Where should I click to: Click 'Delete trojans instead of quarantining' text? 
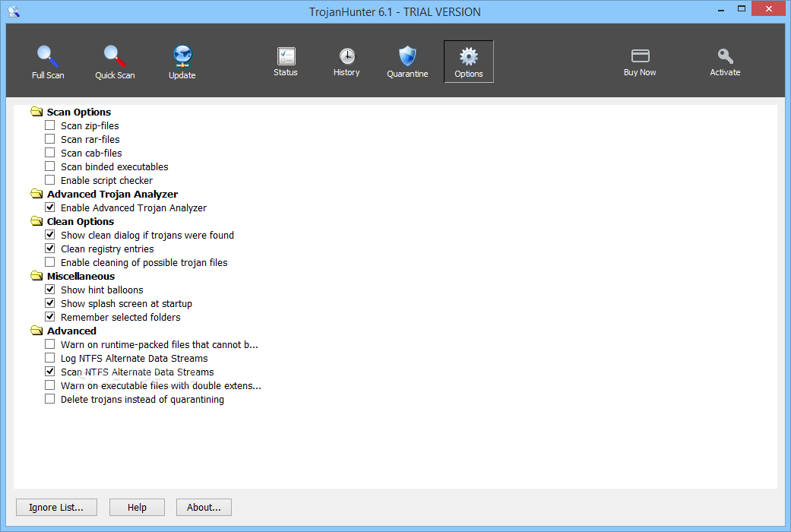click(x=142, y=399)
